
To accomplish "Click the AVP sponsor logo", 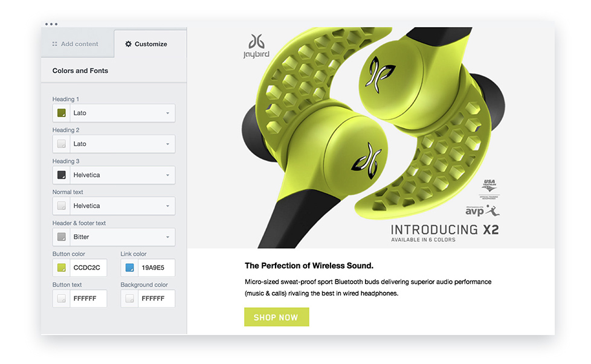I will [x=482, y=211].
